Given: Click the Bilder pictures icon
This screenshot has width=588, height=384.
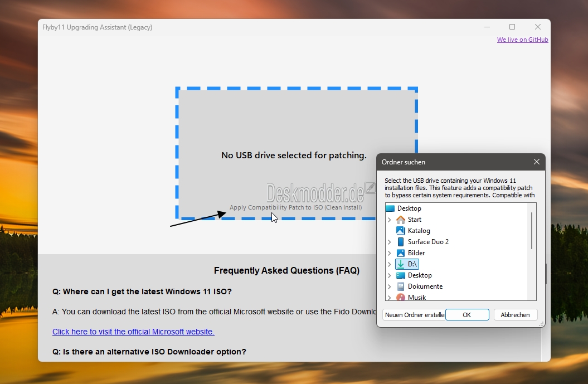Looking at the screenshot, I should [x=401, y=253].
